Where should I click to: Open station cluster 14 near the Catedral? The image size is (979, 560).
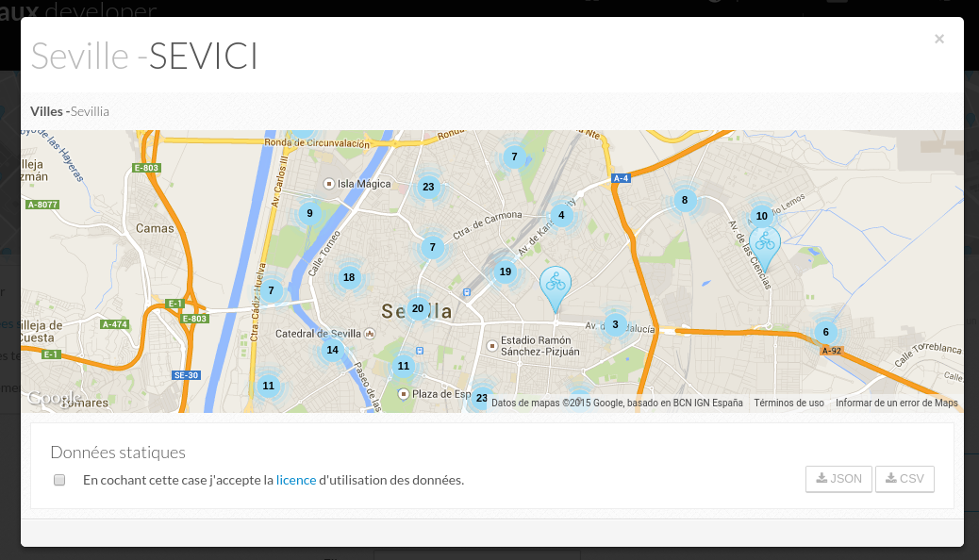pyautogui.click(x=332, y=350)
